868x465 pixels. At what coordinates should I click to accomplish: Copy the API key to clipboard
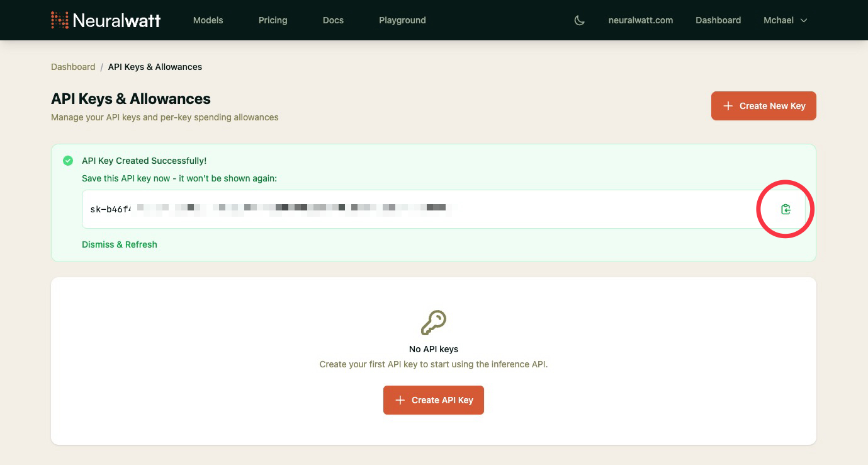[786, 209]
